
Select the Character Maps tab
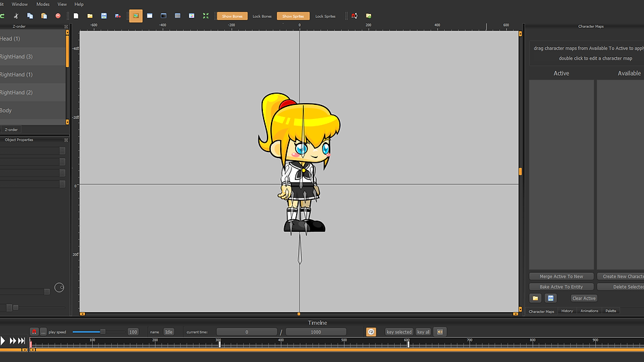(x=541, y=312)
